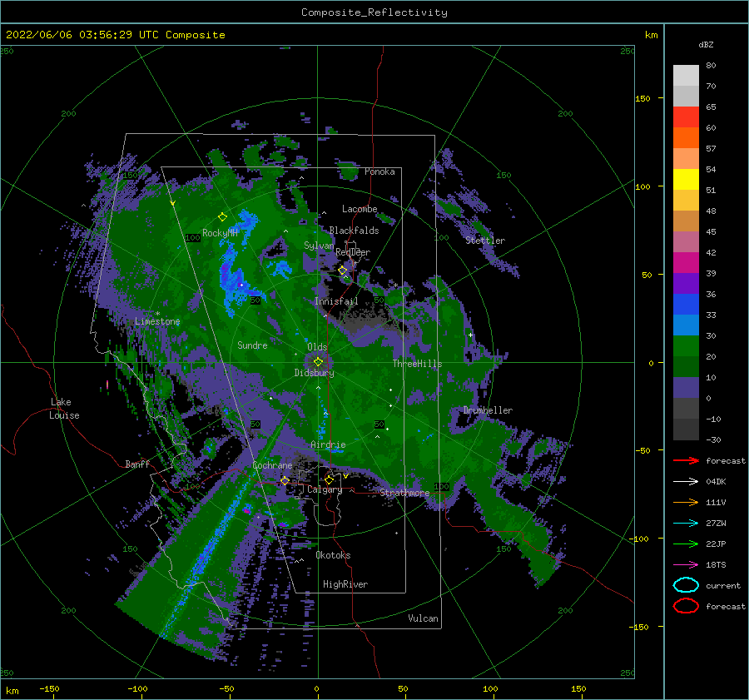Click the Didsbury town label
Screen dimensions: 749x700
(x=315, y=373)
